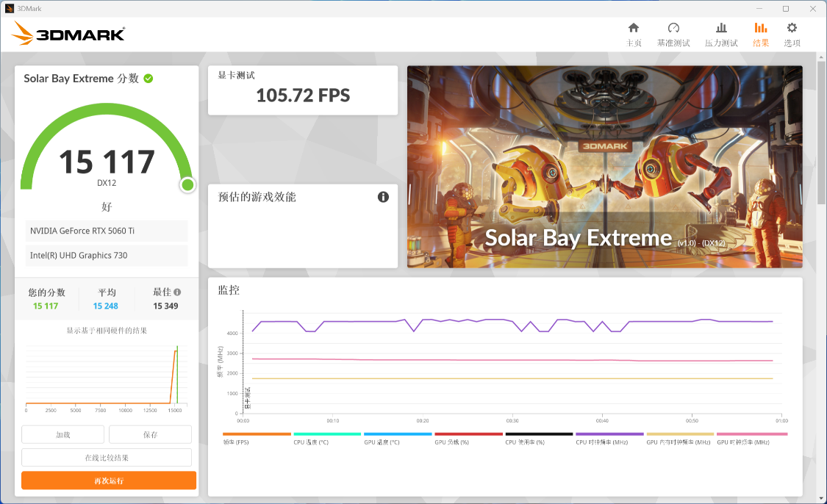
Task: Click the 3DMark logo in header
Action: tap(69, 33)
